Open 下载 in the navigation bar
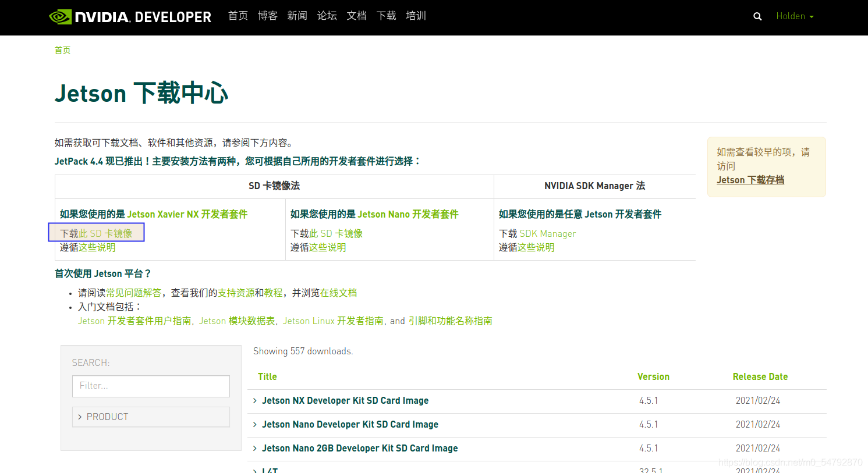This screenshot has height=473, width=868. (x=387, y=16)
